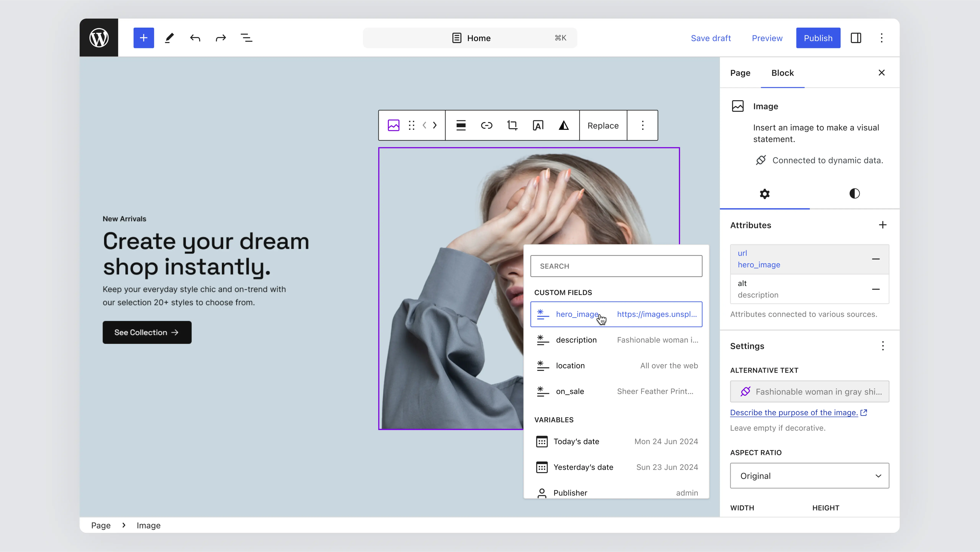980x552 pixels.
Task: Open 'Describe the purpose of the image' link
Action: [x=794, y=412]
